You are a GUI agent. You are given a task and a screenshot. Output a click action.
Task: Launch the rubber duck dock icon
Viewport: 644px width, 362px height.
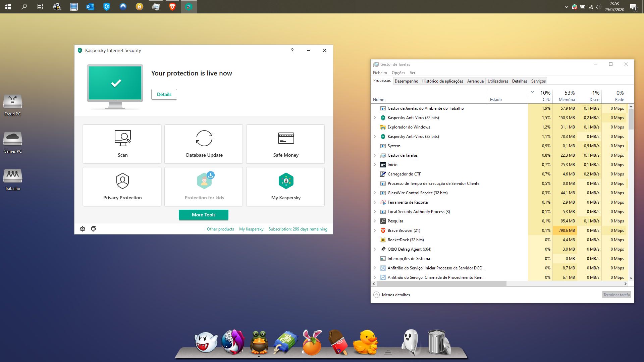pos(365,342)
